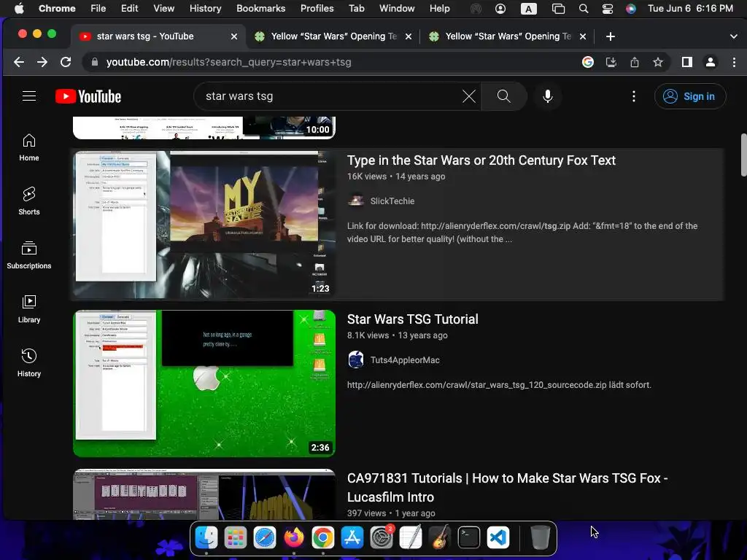Open Shorts in the YouTube sidebar
Viewport: 747px width, 560px height.
(x=29, y=201)
